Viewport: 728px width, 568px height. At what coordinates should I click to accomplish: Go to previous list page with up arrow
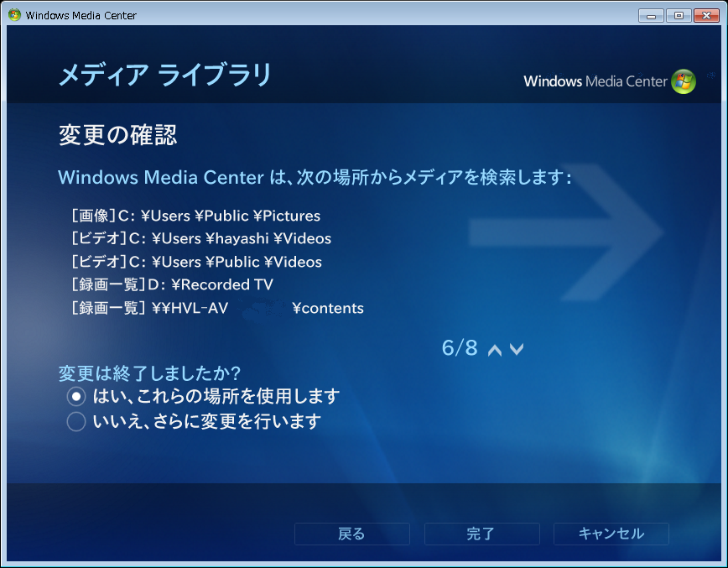point(495,349)
